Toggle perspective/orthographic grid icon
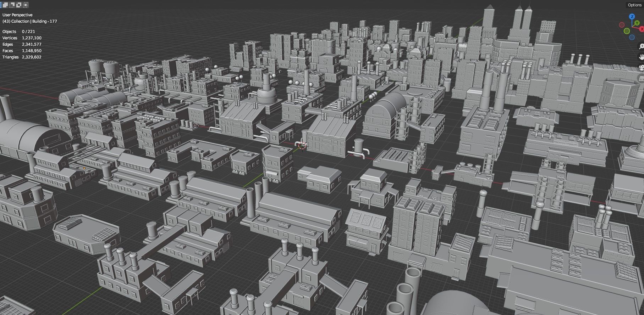Screen dimensions: 644x315 click(x=641, y=78)
